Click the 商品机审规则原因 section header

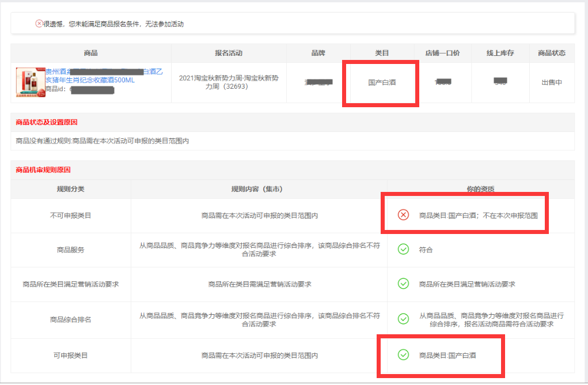click(43, 170)
